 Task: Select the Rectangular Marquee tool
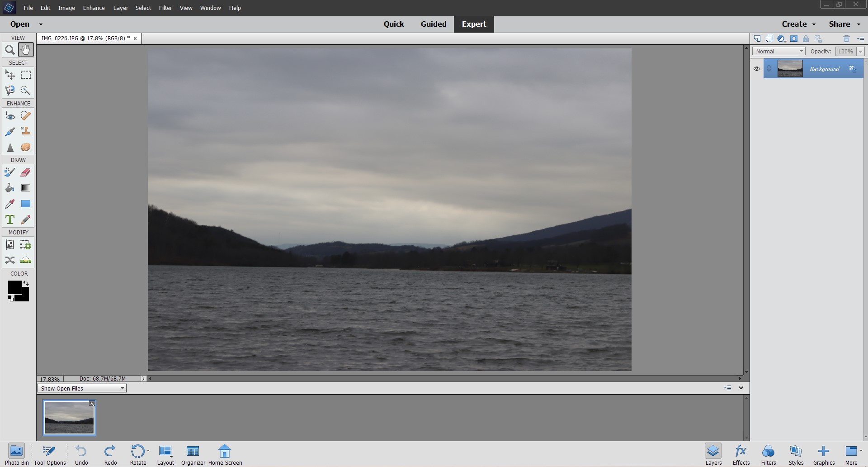25,75
